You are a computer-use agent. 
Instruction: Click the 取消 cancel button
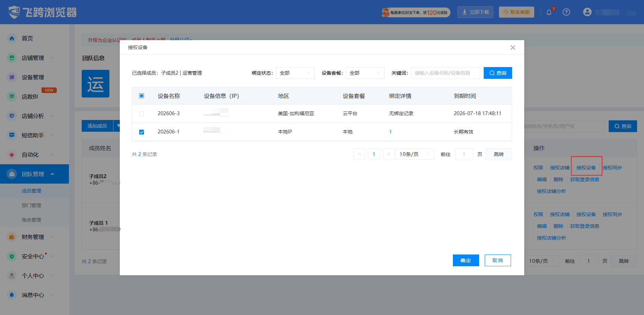[x=498, y=260]
